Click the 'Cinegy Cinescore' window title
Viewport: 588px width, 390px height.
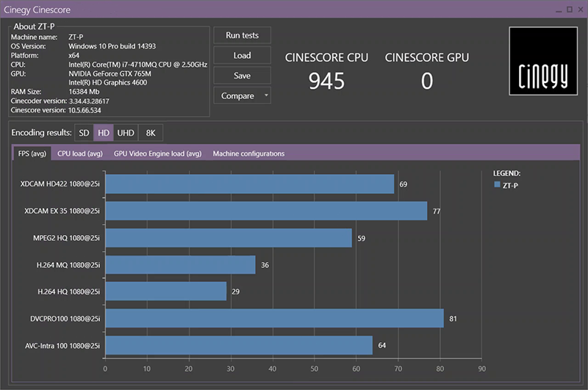coord(37,10)
